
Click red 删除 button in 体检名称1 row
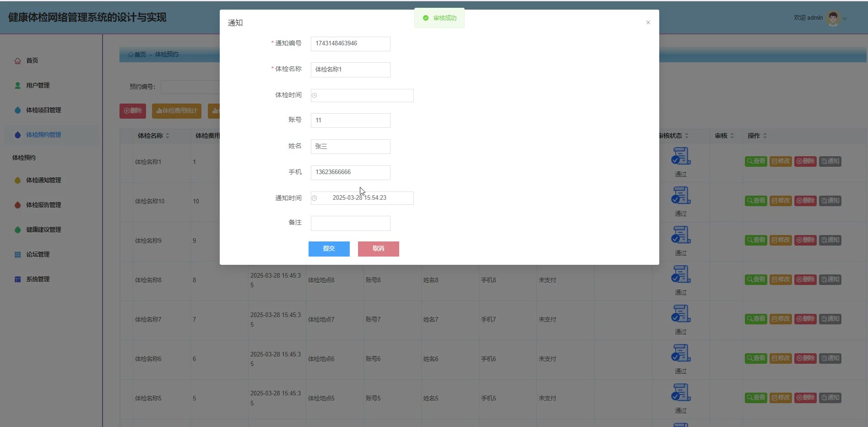tap(805, 161)
